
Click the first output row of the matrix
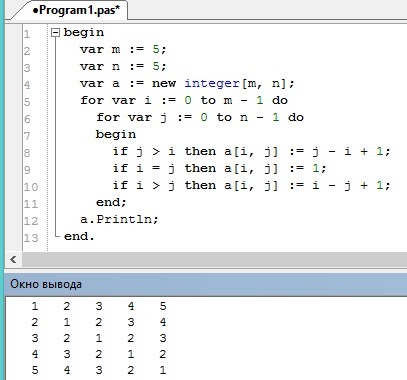pos(99,306)
